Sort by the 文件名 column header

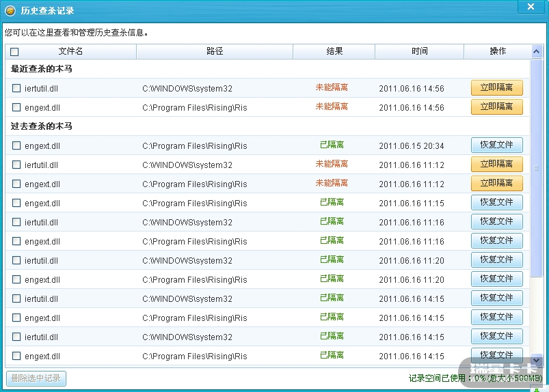coord(70,51)
